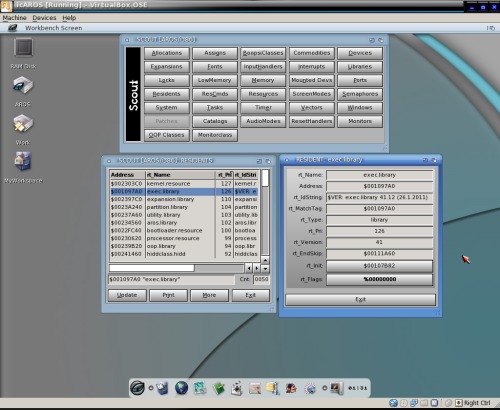Select the kernel.resource row
This screenshot has height=410, width=500.
[x=184, y=184]
